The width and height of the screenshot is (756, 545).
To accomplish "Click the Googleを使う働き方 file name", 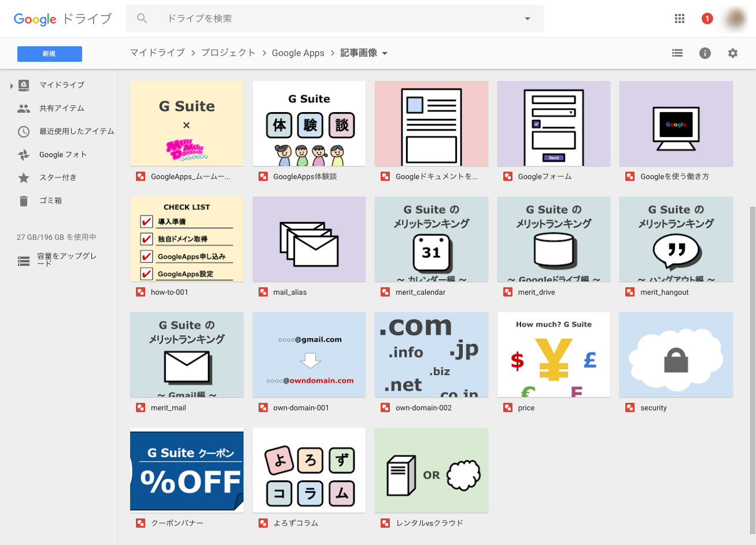I will coord(674,177).
